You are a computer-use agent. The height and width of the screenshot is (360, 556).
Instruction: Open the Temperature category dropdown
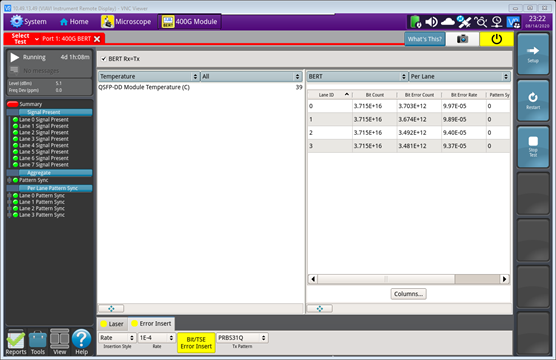point(149,76)
